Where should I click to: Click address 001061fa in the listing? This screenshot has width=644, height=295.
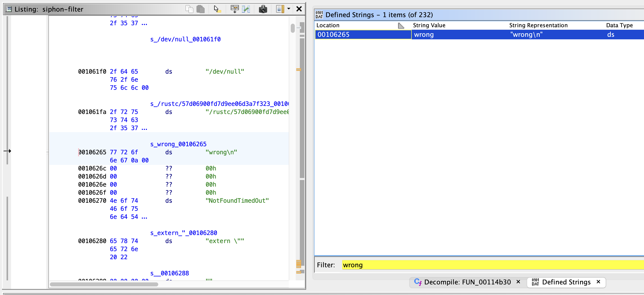[x=92, y=112]
